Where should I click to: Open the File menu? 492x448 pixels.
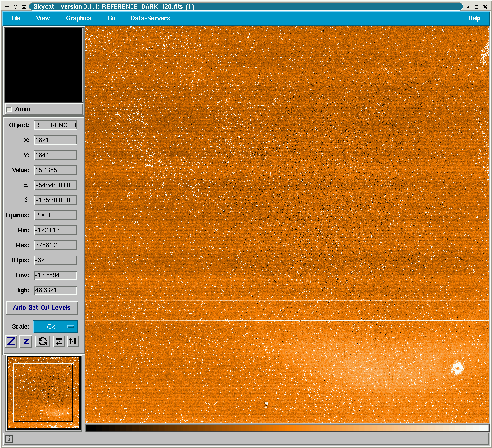click(x=16, y=18)
